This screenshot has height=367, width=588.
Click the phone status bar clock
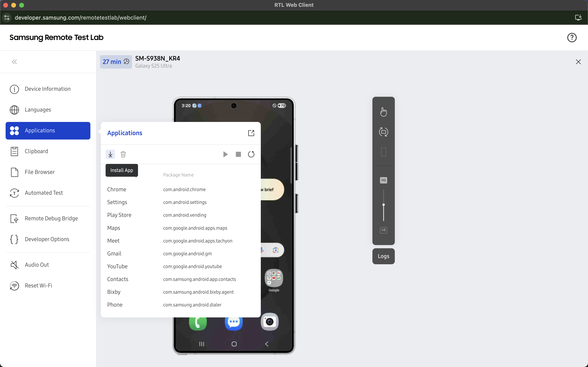pyautogui.click(x=186, y=106)
